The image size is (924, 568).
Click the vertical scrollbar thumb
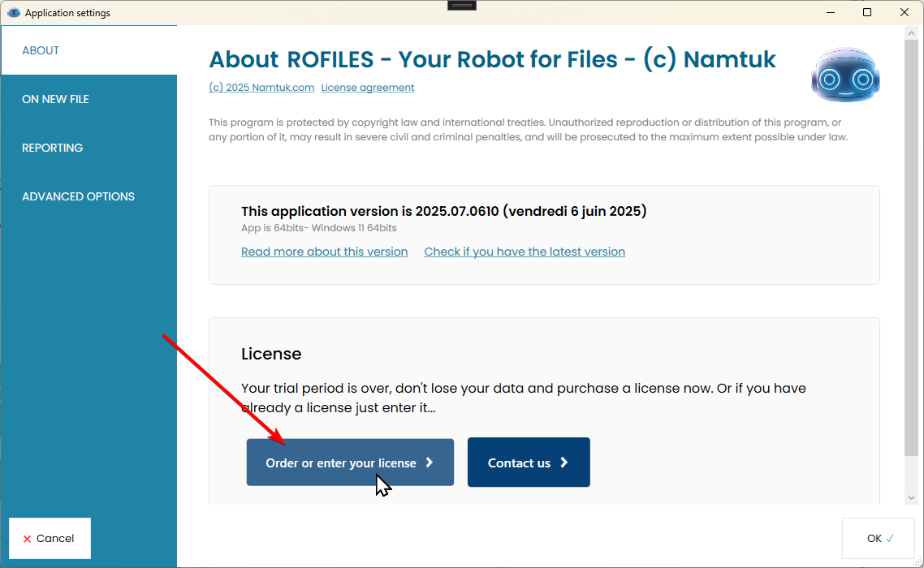[911, 247]
